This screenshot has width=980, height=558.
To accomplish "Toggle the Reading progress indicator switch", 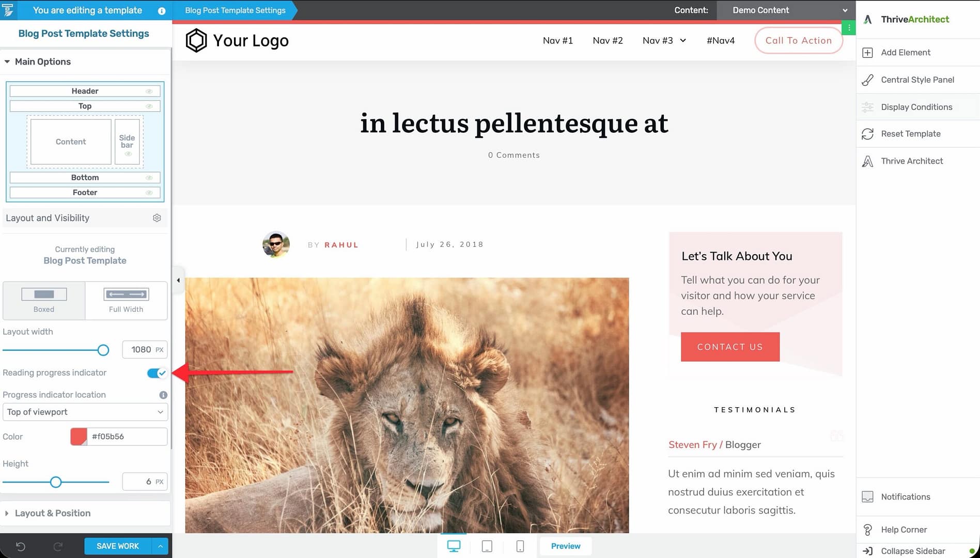I will pos(157,373).
